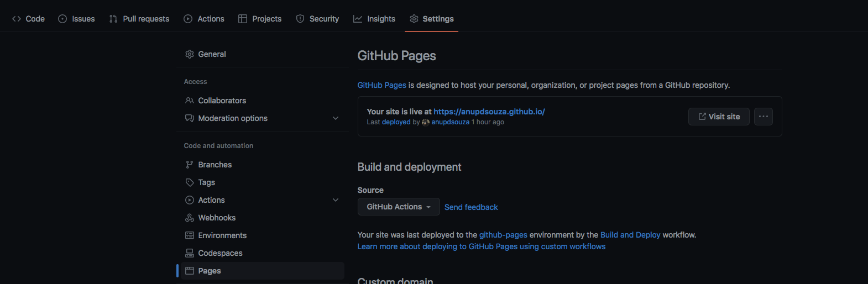Expand the Actions sidebar section chevron
Image resolution: width=868 pixels, height=284 pixels.
click(x=336, y=200)
